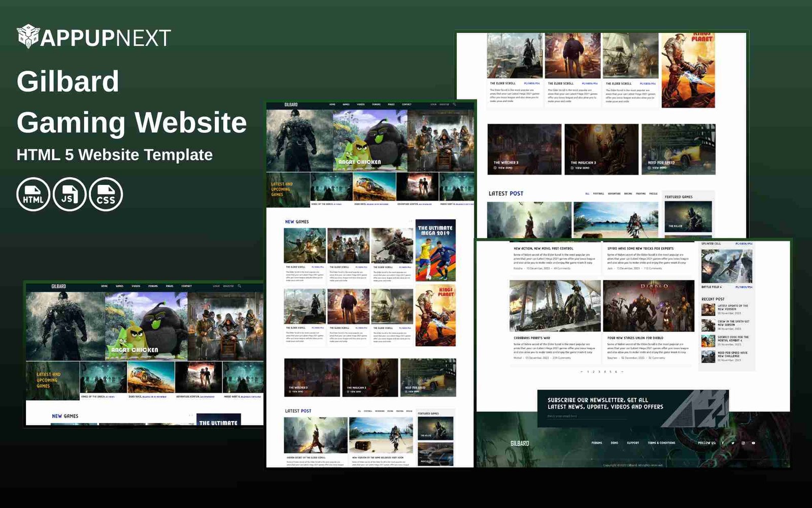Image resolution: width=812 pixels, height=508 pixels.
Task: Click Gilbard logo in tall center preview
Action: click(x=291, y=105)
